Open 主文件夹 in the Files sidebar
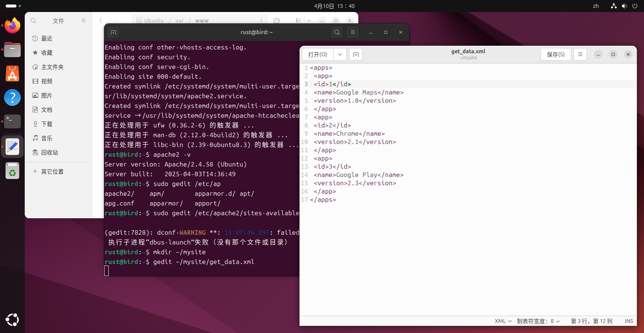Screen dimensions: 644x333 click(59, 67)
